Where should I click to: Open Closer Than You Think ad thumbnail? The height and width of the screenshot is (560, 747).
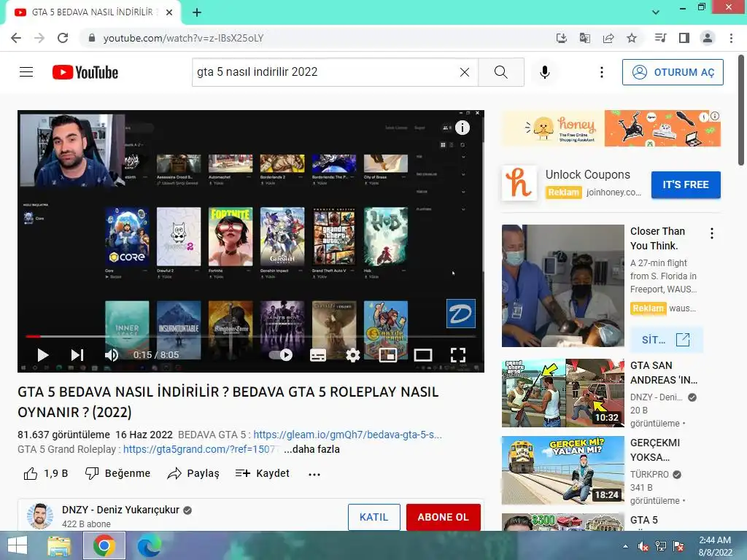click(562, 286)
